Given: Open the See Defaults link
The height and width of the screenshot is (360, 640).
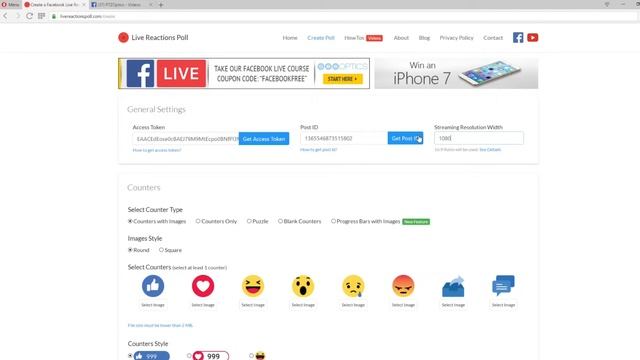Looking at the screenshot, I should click(490, 150).
